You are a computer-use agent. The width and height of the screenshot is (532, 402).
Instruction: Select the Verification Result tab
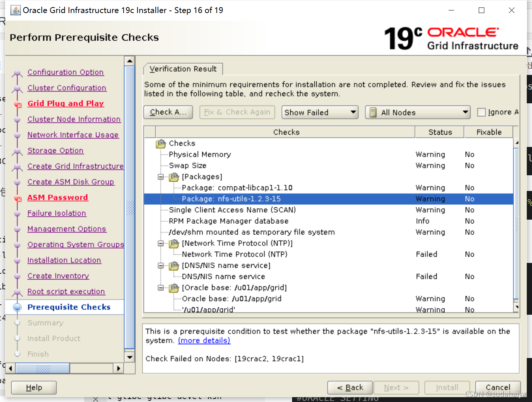coord(183,69)
